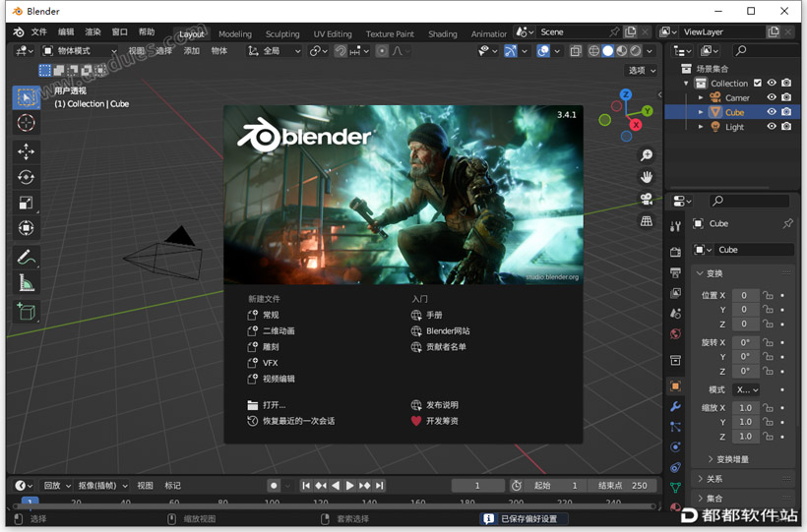Screen dimensions: 807x532
Task: Click the Scale X value field
Action: click(x=746, y=408)
